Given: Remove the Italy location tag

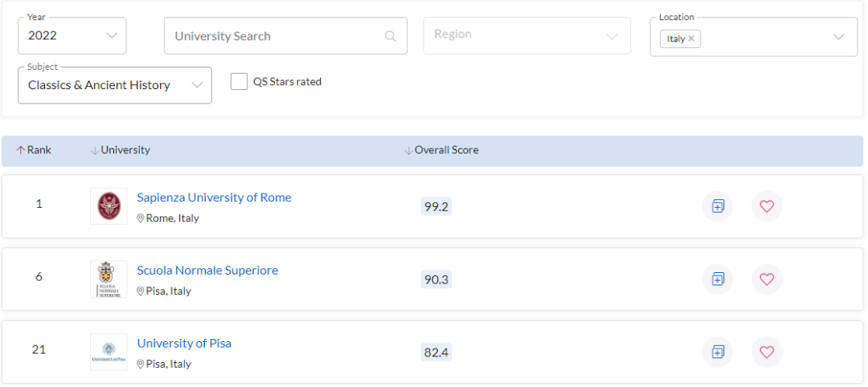Looking at the screenshot, I should coord(691,39).
